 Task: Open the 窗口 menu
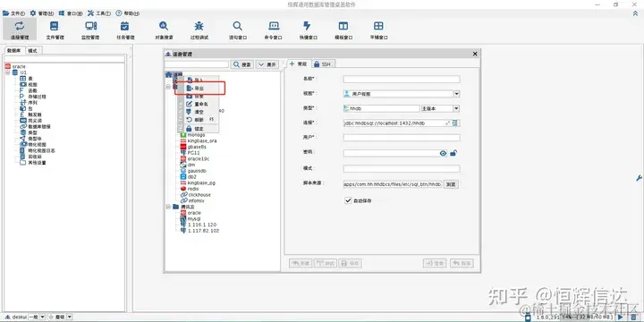pos(71,13)
